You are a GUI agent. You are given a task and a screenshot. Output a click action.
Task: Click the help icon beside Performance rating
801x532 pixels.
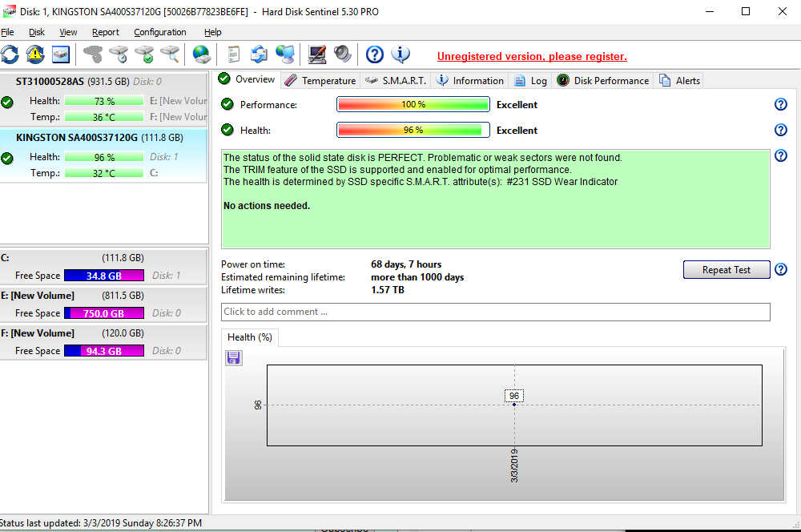tap(780, 104)
